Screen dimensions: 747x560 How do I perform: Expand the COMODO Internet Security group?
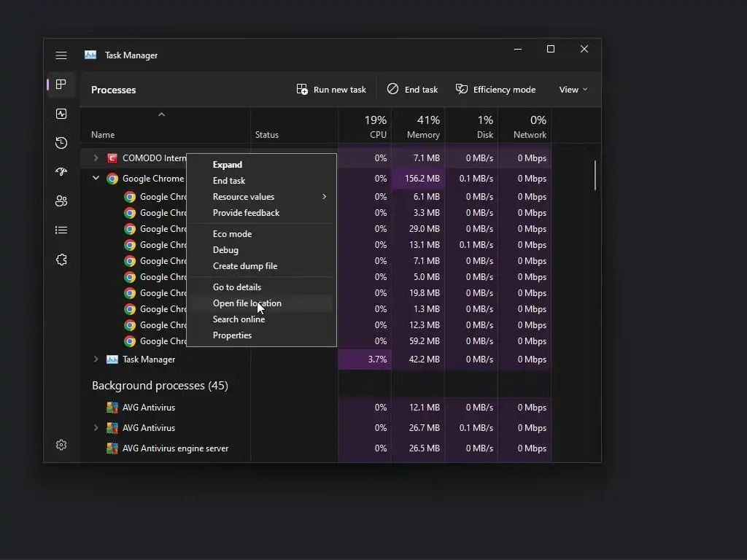96,158
